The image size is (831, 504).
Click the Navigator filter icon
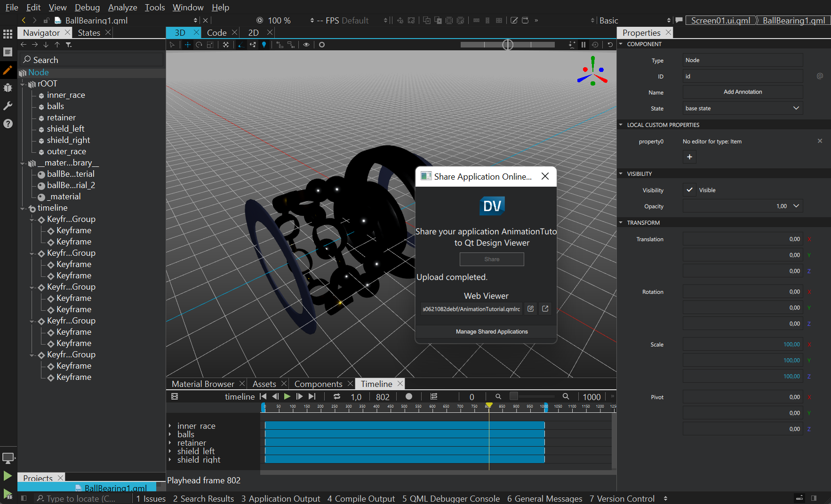[69, 45]
